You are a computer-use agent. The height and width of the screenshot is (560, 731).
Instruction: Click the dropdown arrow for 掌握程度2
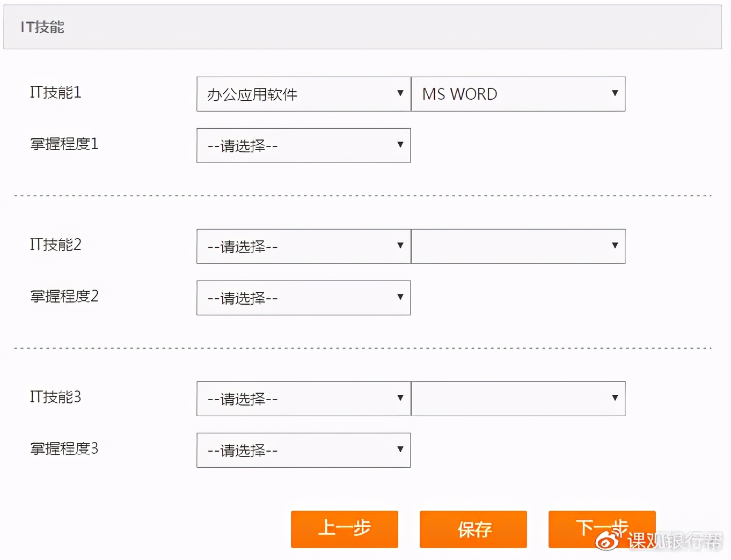(400, 297)
